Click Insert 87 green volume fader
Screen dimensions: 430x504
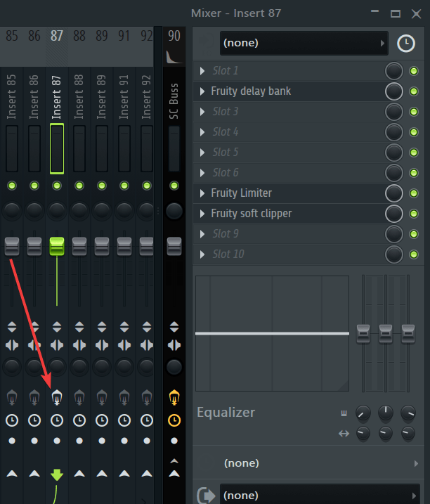pyautogui.click(x=57, y=247)
